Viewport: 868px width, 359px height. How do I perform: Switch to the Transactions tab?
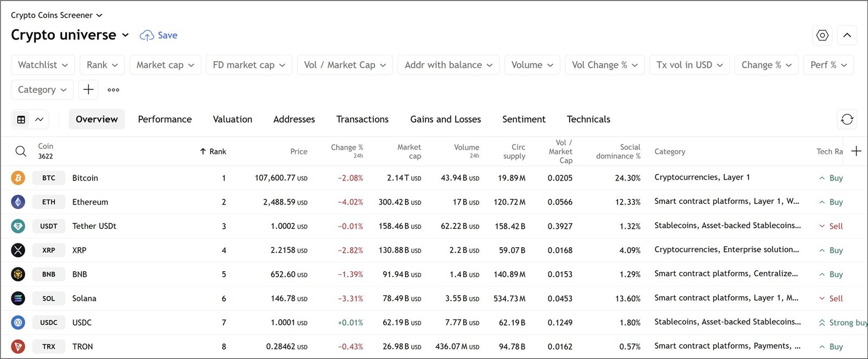tap(362, 119)
